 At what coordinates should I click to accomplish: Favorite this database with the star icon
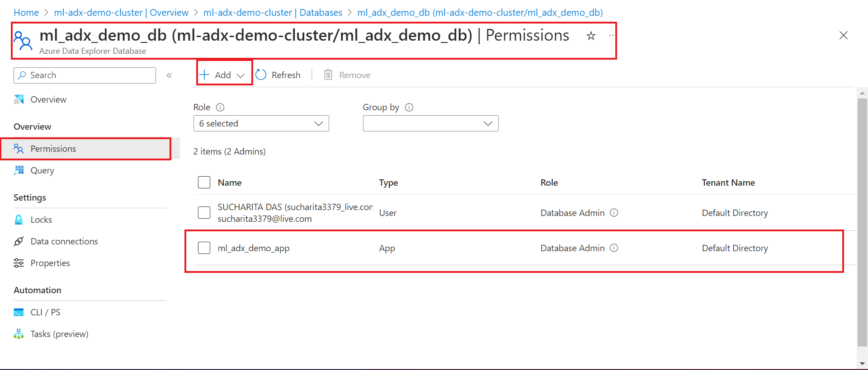coord(591,36)
